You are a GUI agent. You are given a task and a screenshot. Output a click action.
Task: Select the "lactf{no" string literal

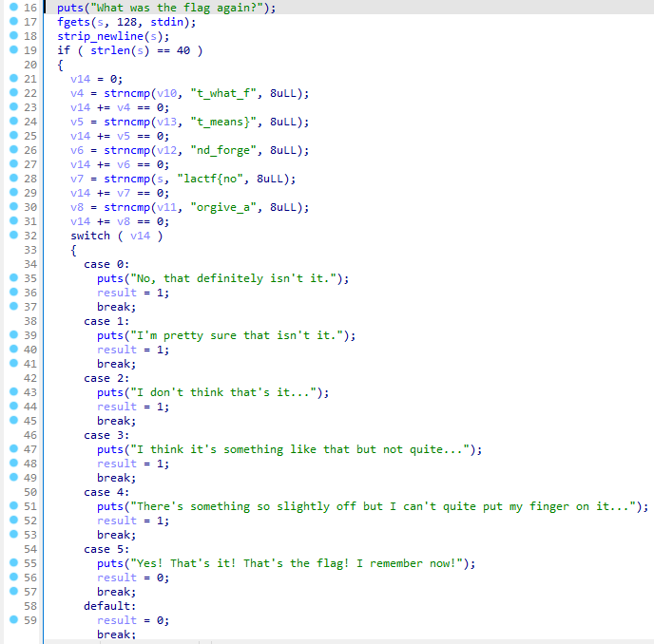point(210,179)
